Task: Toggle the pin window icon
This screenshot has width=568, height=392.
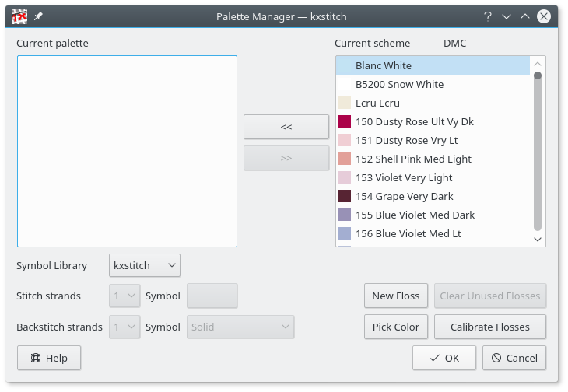Action: point(38,16)
